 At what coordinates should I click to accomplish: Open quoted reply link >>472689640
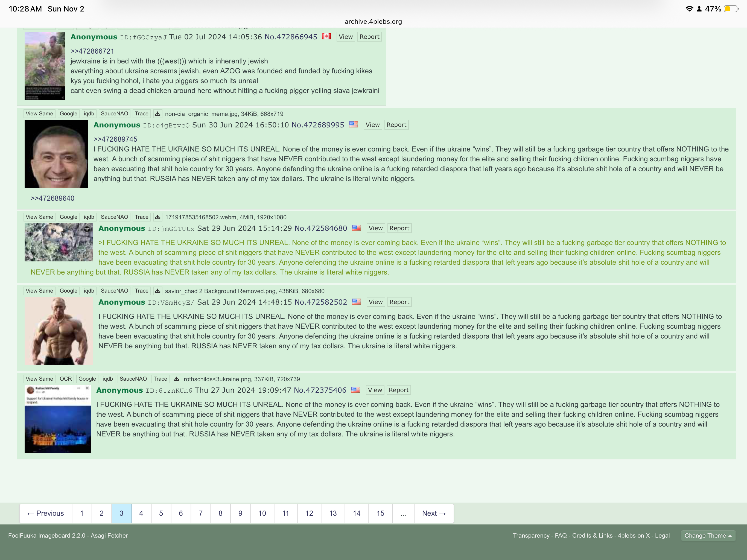coord(52,198)
